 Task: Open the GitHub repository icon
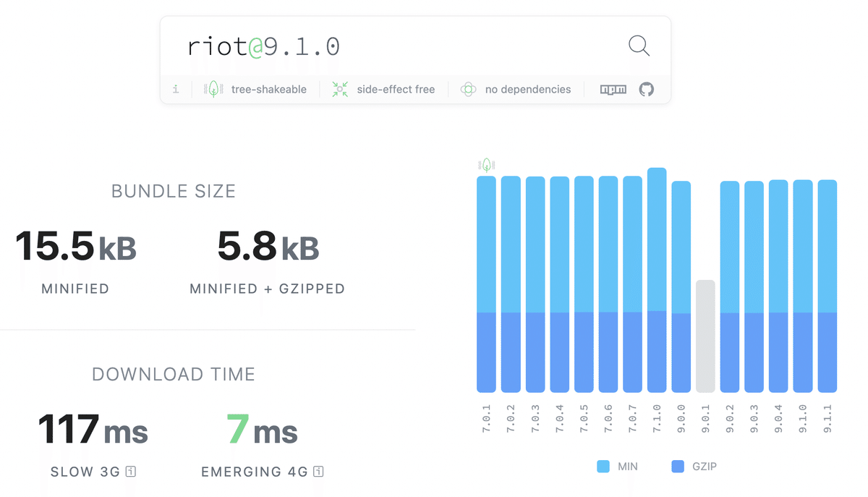647,90
